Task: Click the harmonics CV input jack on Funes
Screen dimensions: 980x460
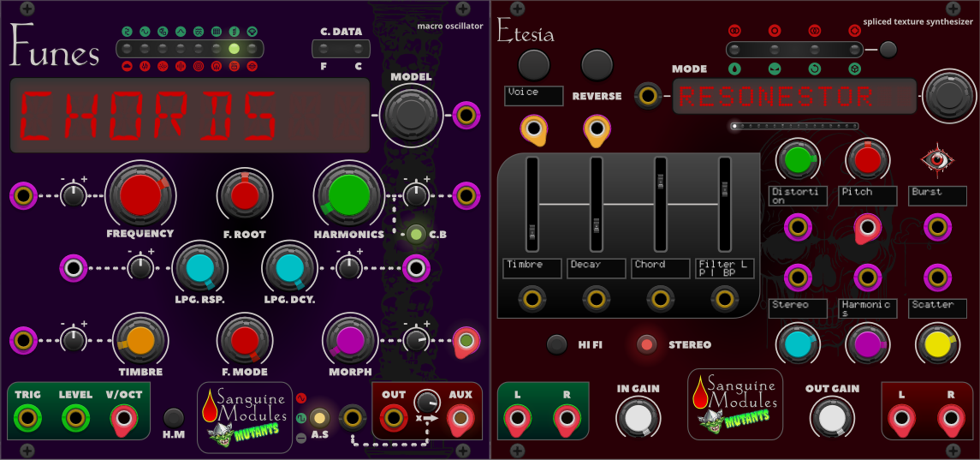Action: [x=466, y=196]
